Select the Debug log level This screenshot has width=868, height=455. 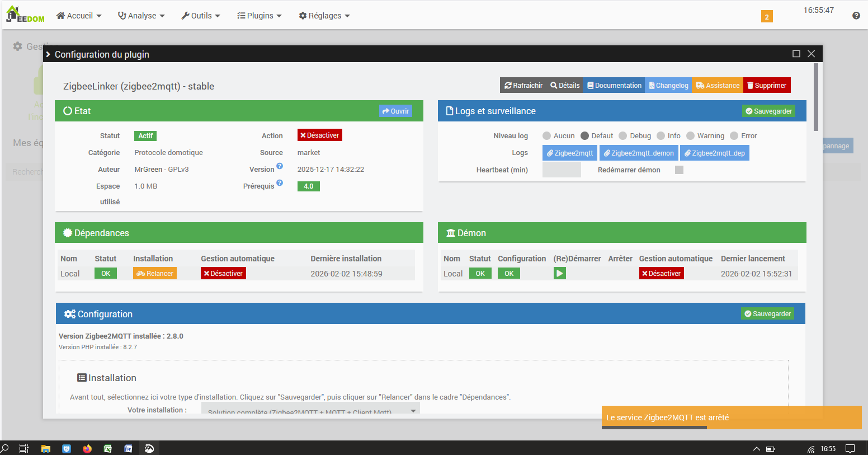(x=622, y=136)
